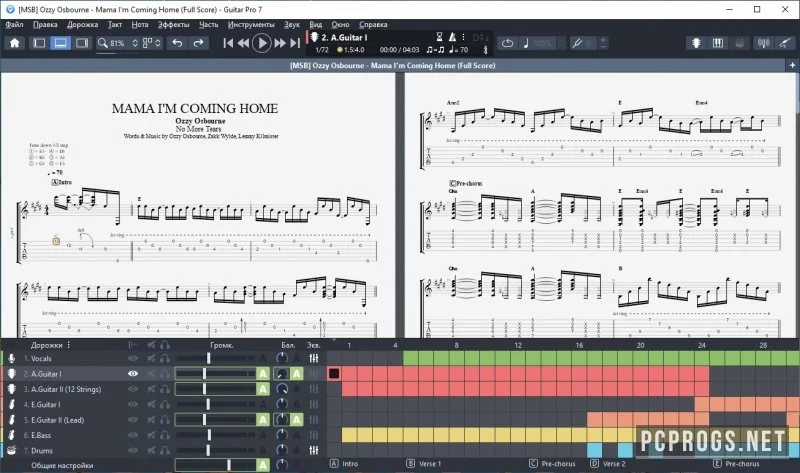Open the Справка menu
Screen dimensions: 800x473
click(x=373, y=24)
